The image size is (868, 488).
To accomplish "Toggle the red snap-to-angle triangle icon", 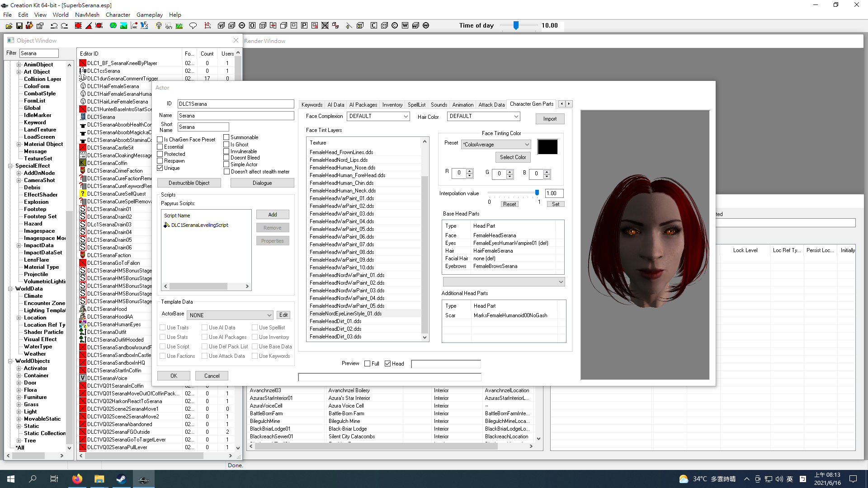I will pyautogui.click(x=89, y=26).
